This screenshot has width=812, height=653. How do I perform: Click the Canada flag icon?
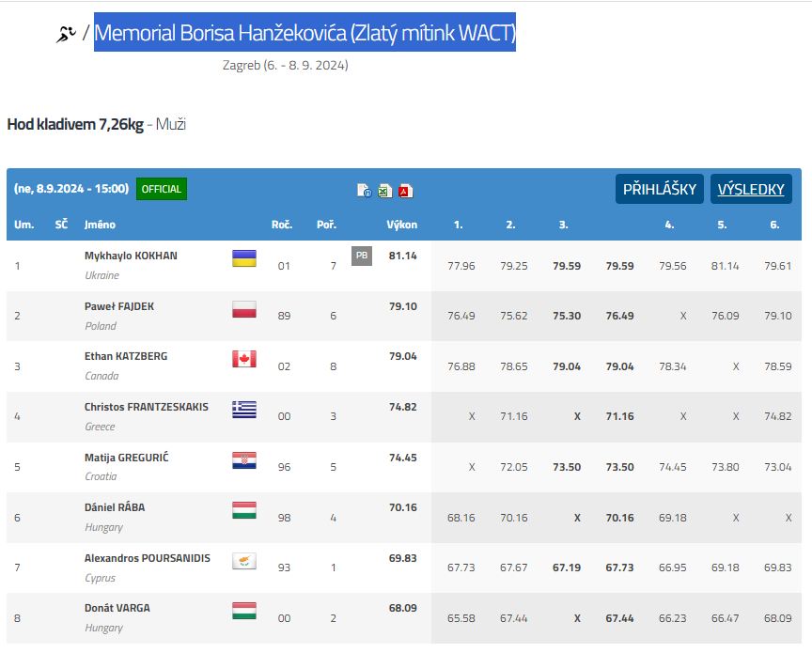click(x=244, y=358)
